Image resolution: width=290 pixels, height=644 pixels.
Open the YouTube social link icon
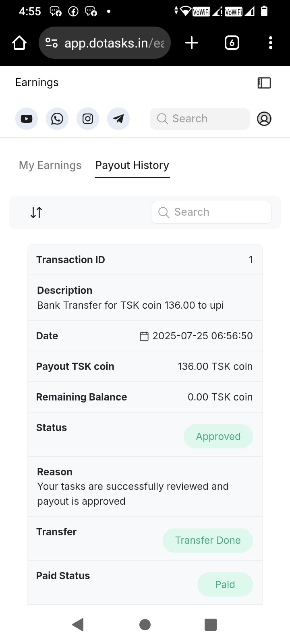tap(27, 119)
